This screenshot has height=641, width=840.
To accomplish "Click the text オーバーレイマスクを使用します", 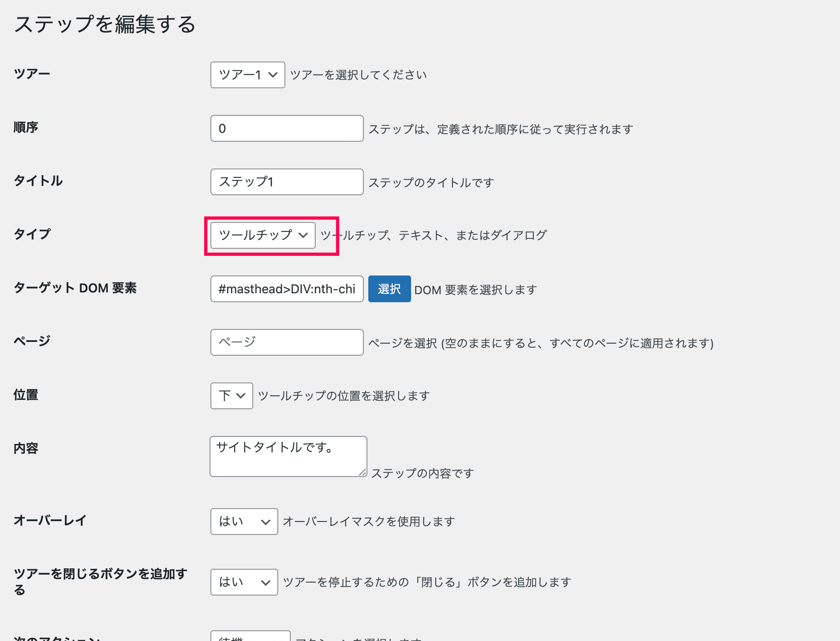I will (369, 522).
